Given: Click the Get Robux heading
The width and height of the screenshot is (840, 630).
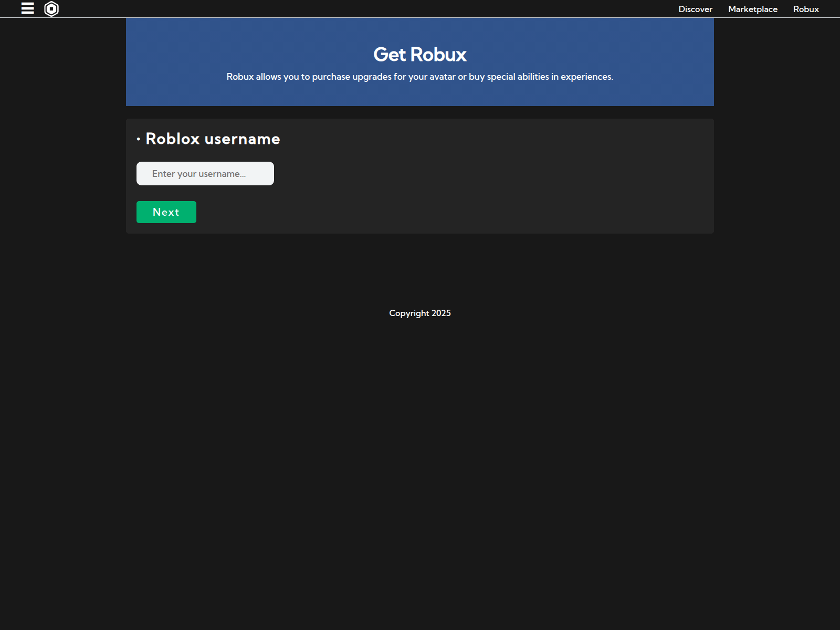Looking at the screenshot, I should [x=420, y=55].
